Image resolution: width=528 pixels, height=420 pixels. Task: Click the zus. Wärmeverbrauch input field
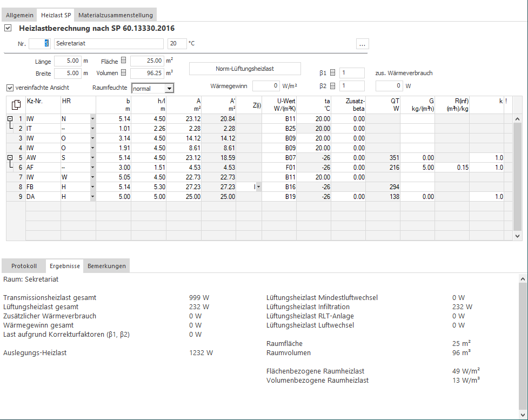click(x=389, y=86)
